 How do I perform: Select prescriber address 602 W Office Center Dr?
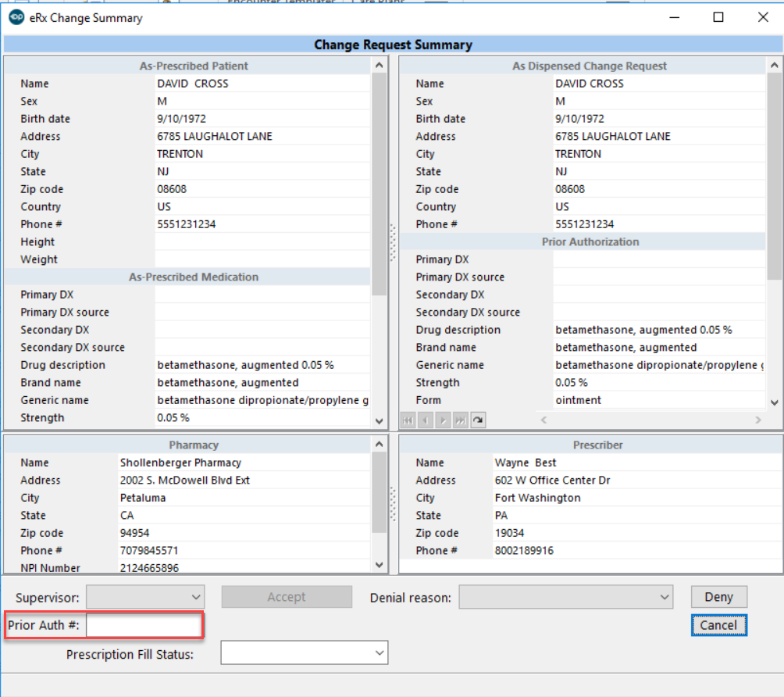click(552, 481)
